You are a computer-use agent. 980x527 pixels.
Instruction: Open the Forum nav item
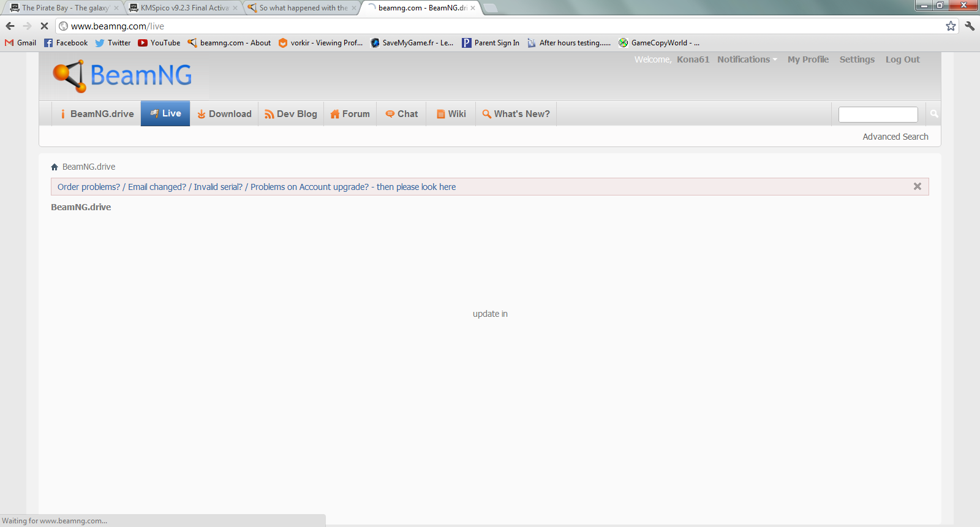[x=350, y=114]
